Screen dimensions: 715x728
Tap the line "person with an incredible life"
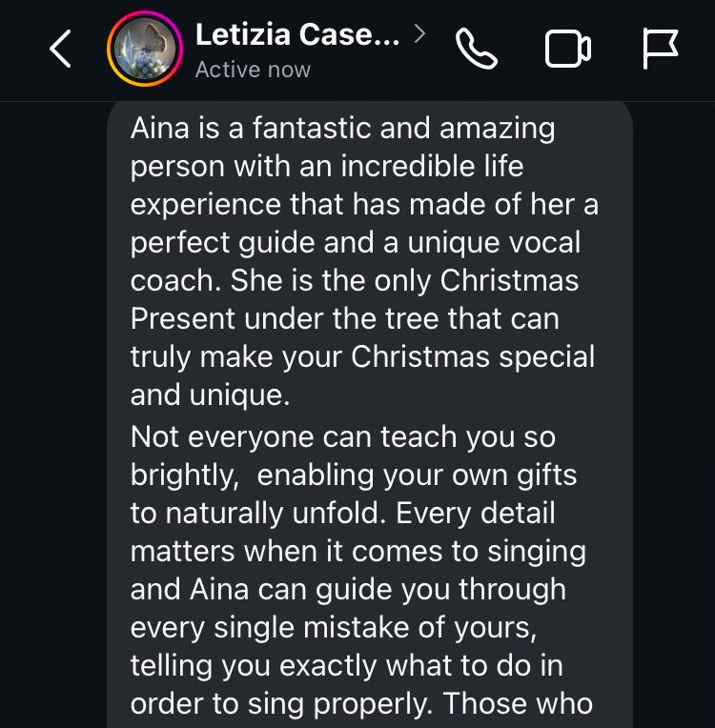tap(327, 166)
